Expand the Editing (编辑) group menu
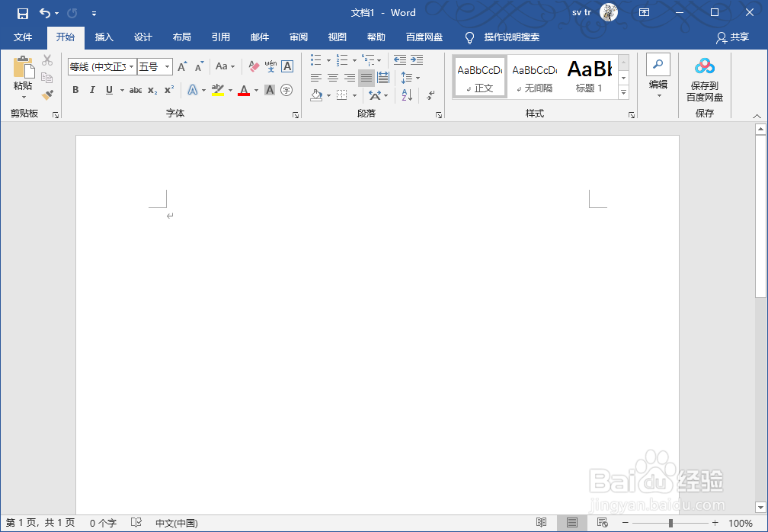Screen dimensions: 768x532 [x=658, y=76]
